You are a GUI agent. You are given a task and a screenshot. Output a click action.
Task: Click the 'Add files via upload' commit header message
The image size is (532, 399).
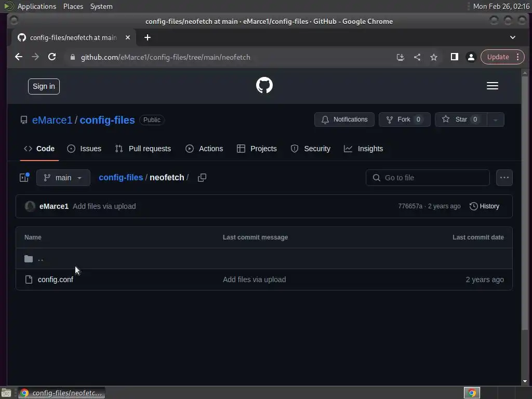click(x=104, y=206)
